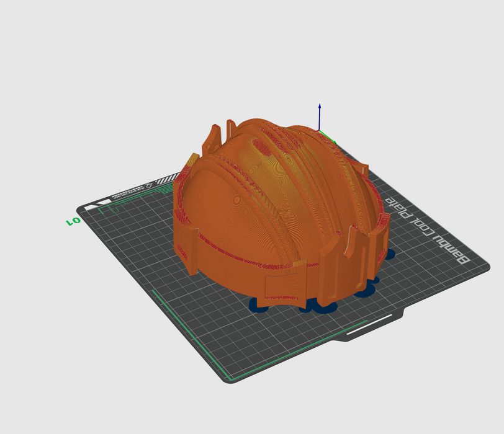Click the hatched stripe marking on plate corner
Screen dimensions: 504x434
pos(165,180)
